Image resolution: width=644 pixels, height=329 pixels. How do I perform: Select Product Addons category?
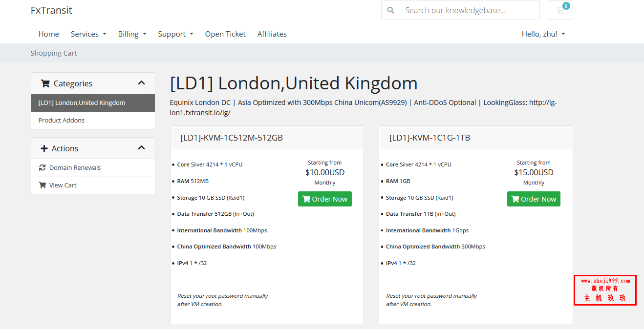pos(93,120)
